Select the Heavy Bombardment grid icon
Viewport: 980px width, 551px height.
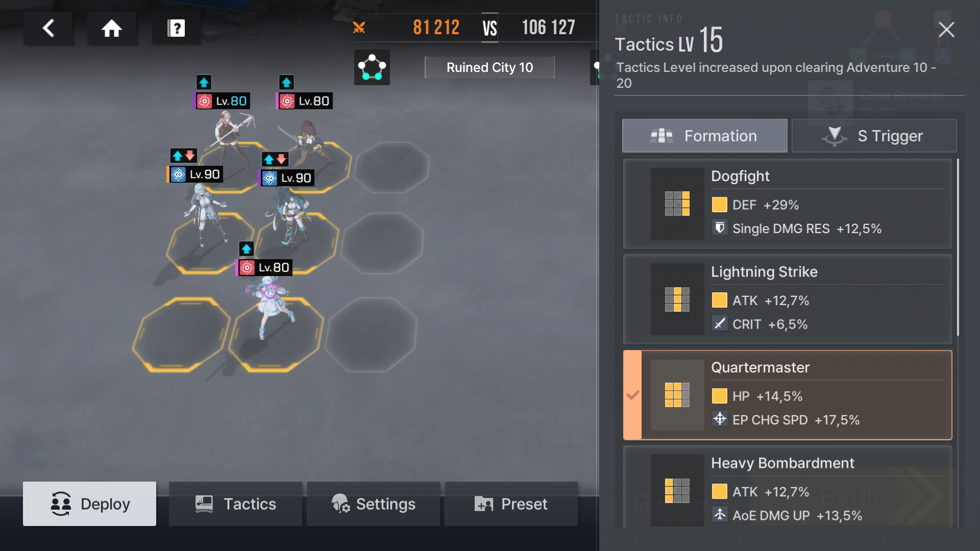(x=677, y=490)
